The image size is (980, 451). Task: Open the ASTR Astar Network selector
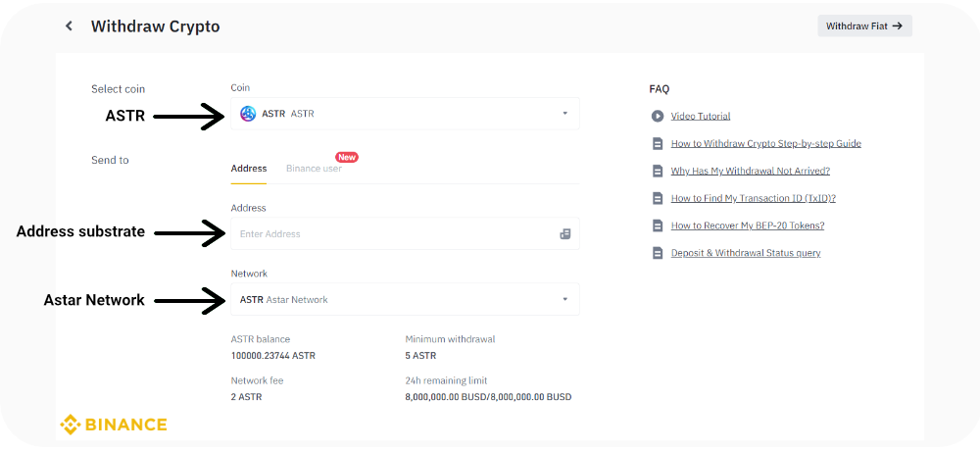pos(392,300)
